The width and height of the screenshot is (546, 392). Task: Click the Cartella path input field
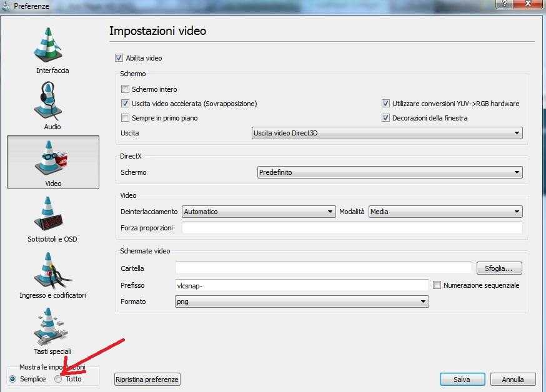[x=323, y=268]
